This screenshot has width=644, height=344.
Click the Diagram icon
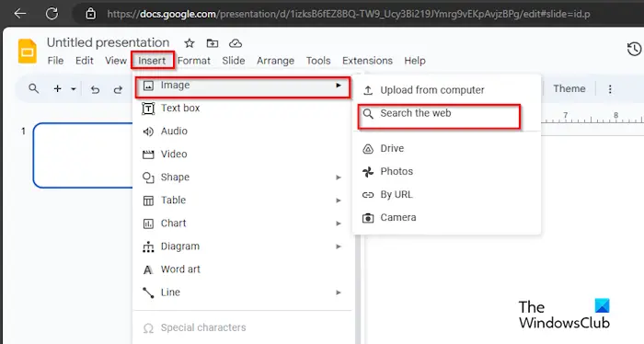coord(148,247)
